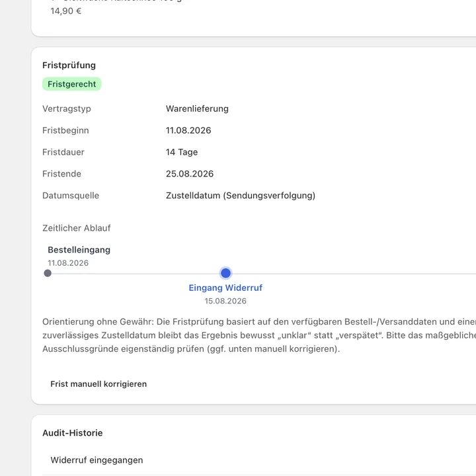Click the Fristdauer value 14 Tage
Image resolution: width=476 pixels, height=476 pixels.
coord(182,152)
